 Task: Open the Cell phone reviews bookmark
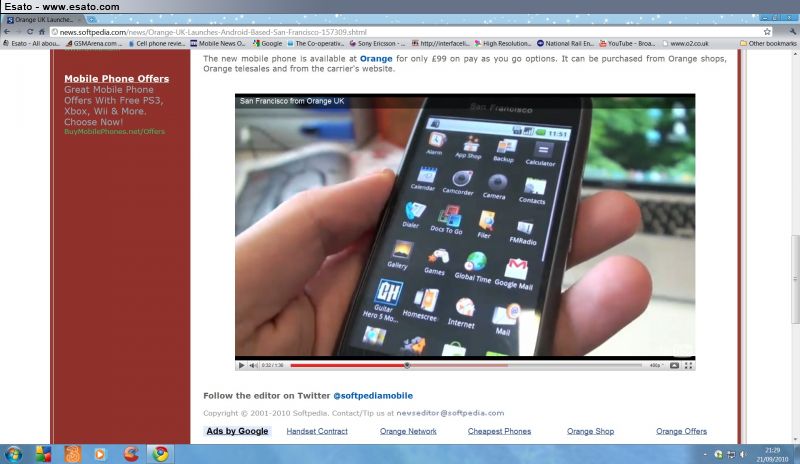157,43
